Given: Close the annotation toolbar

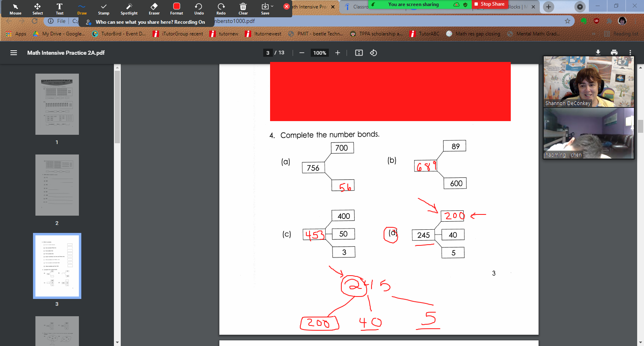Looking at the screenshot, I should pos(287,6).
